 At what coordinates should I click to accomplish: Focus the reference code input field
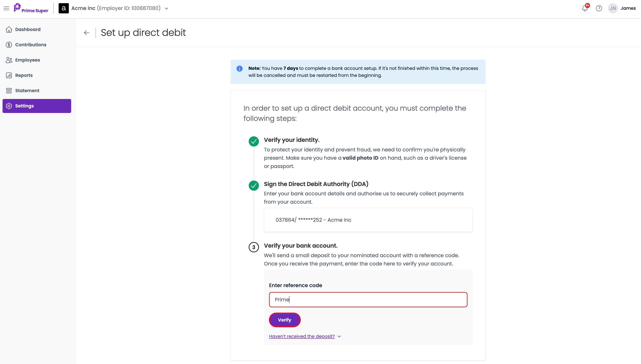point(368,300)
